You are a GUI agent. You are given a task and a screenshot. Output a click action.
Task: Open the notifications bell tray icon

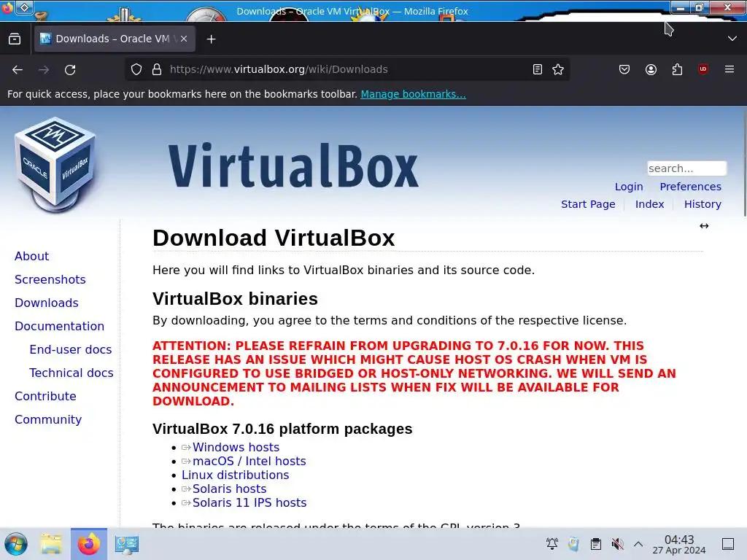pos(552,544)
